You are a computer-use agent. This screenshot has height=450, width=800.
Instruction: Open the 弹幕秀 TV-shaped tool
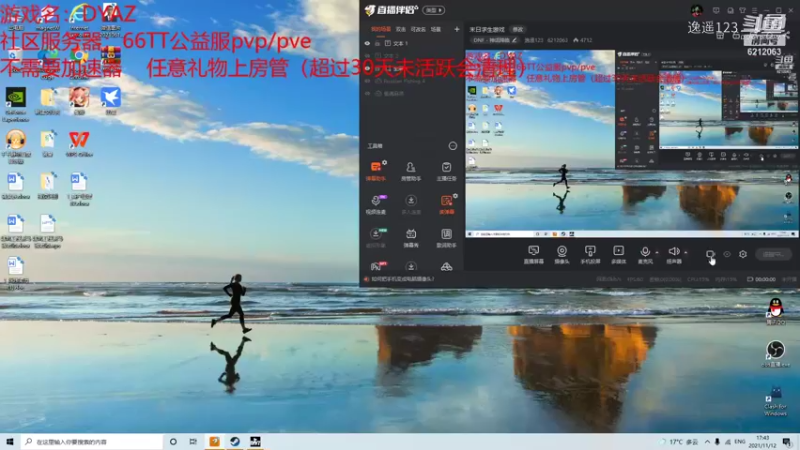pyautogui.click(x=411, y=238)
